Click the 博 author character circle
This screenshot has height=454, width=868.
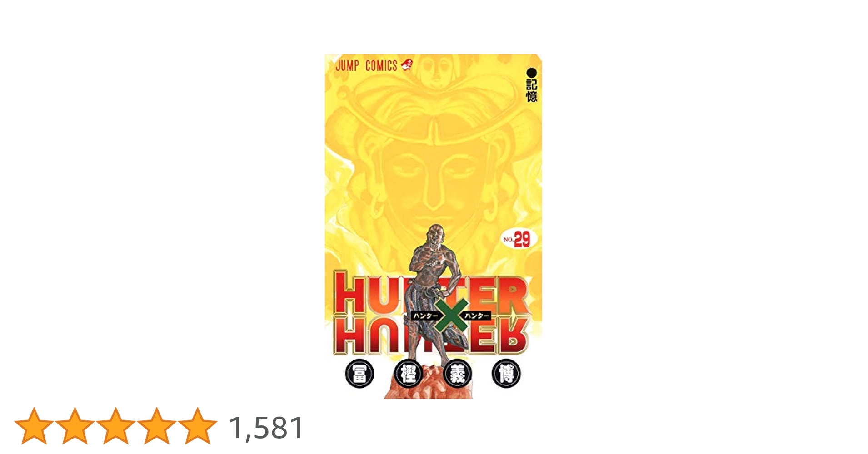506,374
